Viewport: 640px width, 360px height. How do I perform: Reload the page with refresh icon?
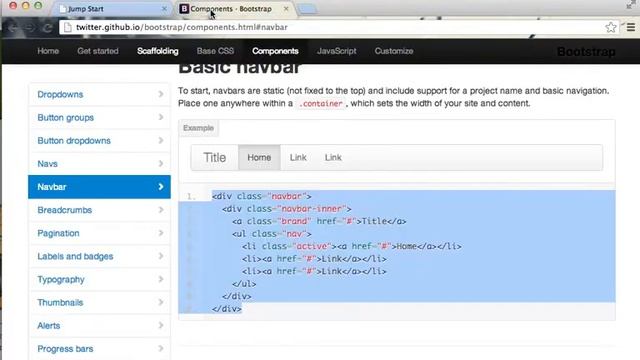click(x=47, y=28)
